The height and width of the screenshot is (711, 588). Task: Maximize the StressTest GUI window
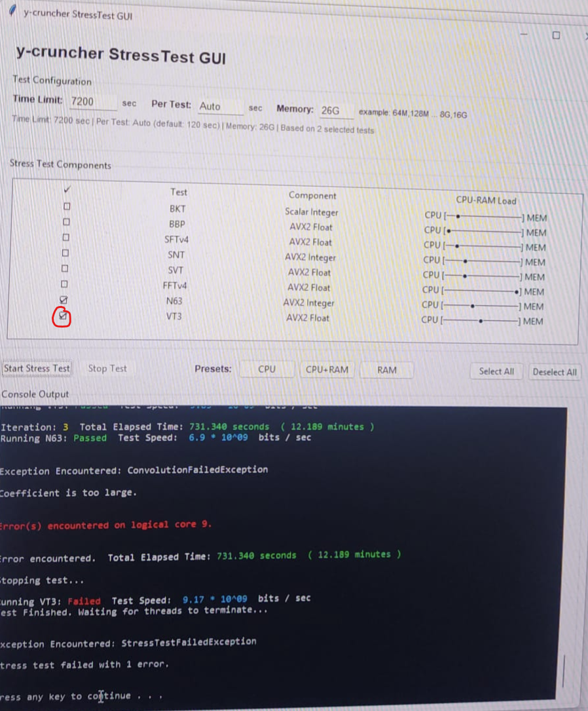[556, 35]
